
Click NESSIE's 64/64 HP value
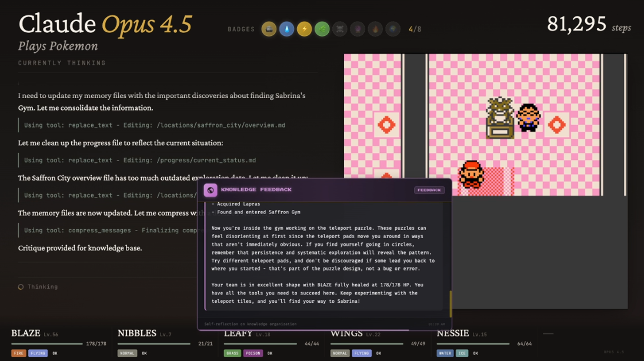coord(525,344)
